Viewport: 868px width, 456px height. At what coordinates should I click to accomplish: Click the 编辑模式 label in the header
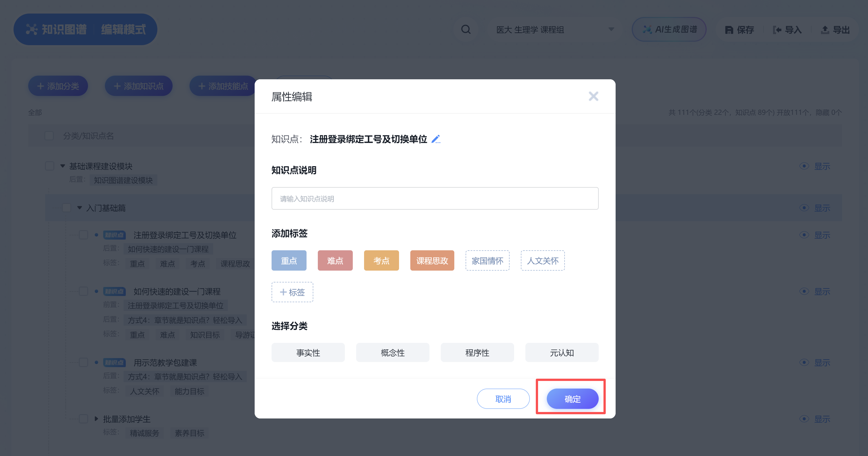click(124, 29)
